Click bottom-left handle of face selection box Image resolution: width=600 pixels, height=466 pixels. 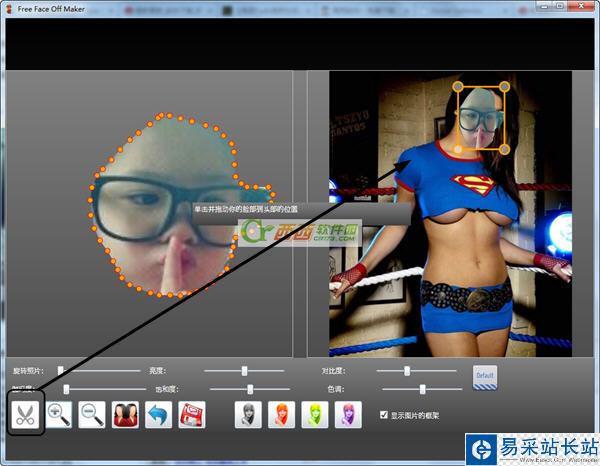click(458, 149)
